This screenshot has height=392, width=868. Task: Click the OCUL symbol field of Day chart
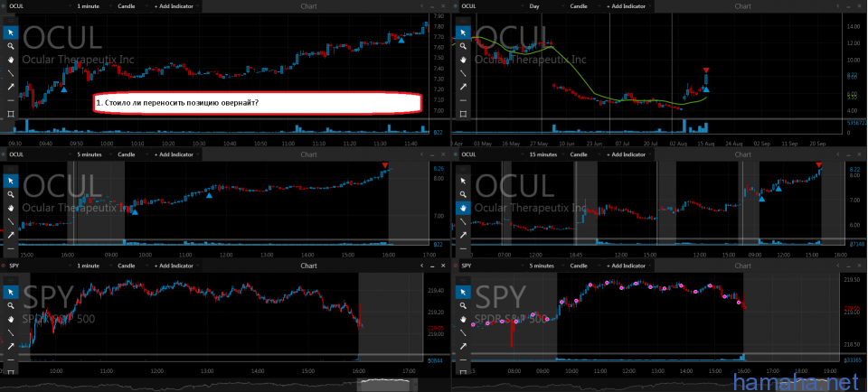pyautogui.click(x=492, y=6)
